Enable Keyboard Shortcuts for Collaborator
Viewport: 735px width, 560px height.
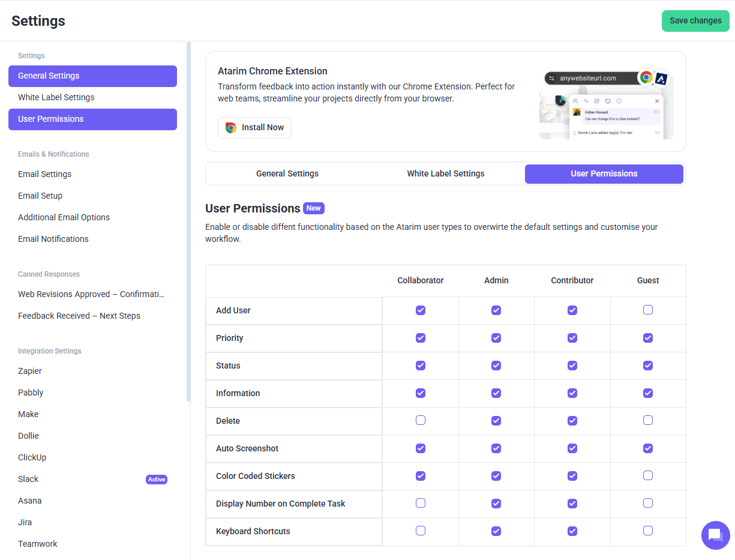(421, 531)
